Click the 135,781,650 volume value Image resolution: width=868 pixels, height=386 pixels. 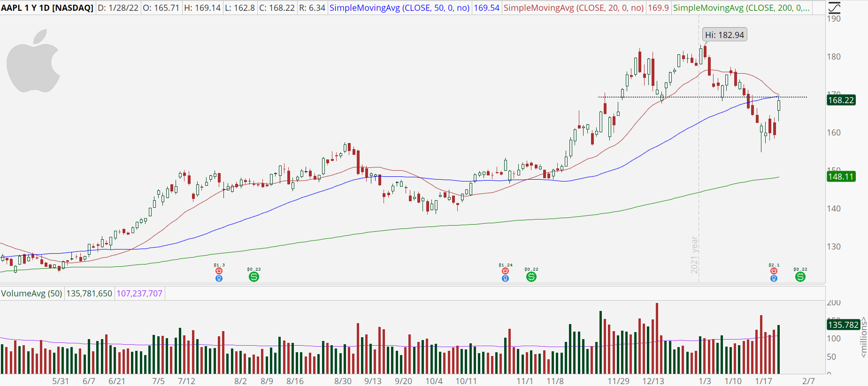[x=89, y=294]
